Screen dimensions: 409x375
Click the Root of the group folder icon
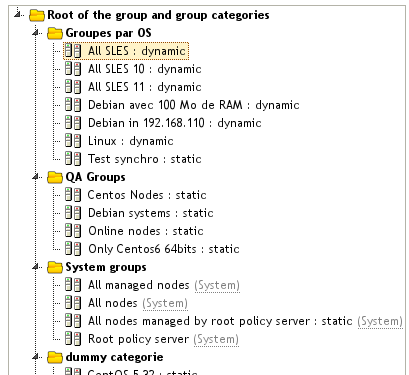click(x=37, y=15)
